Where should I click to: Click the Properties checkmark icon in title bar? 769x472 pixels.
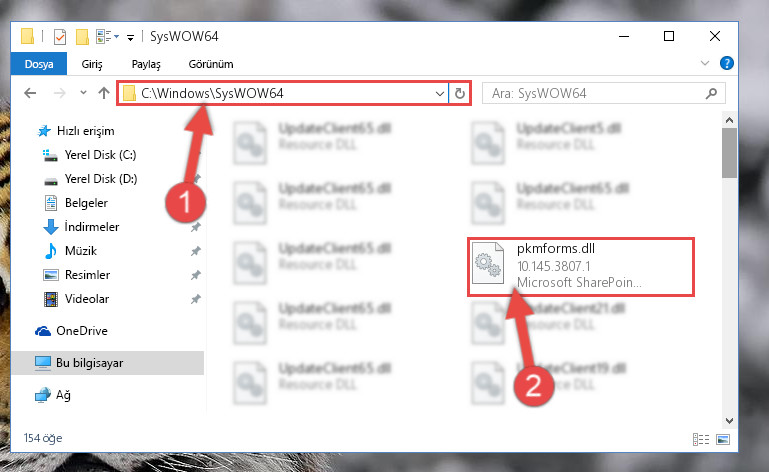point(60,37)
